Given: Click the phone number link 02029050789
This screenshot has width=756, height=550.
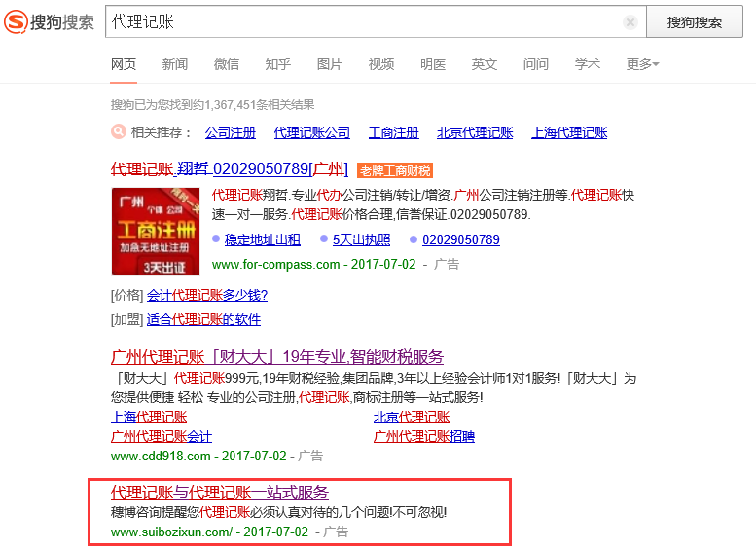Looking at the screenshot, I should 461,239.
